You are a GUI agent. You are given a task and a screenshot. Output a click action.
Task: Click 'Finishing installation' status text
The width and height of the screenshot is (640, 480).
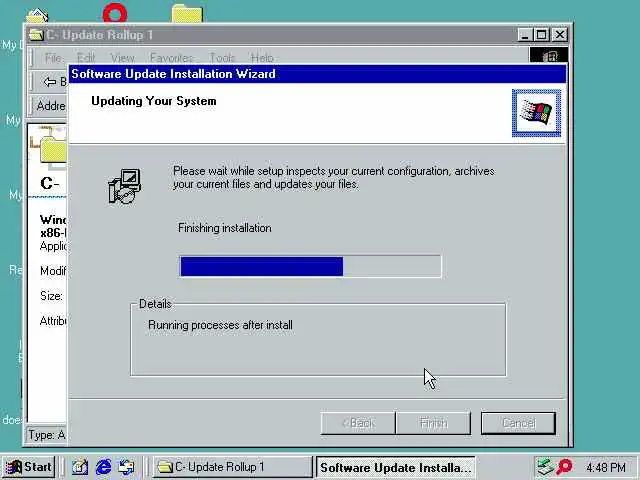point(225,228)
